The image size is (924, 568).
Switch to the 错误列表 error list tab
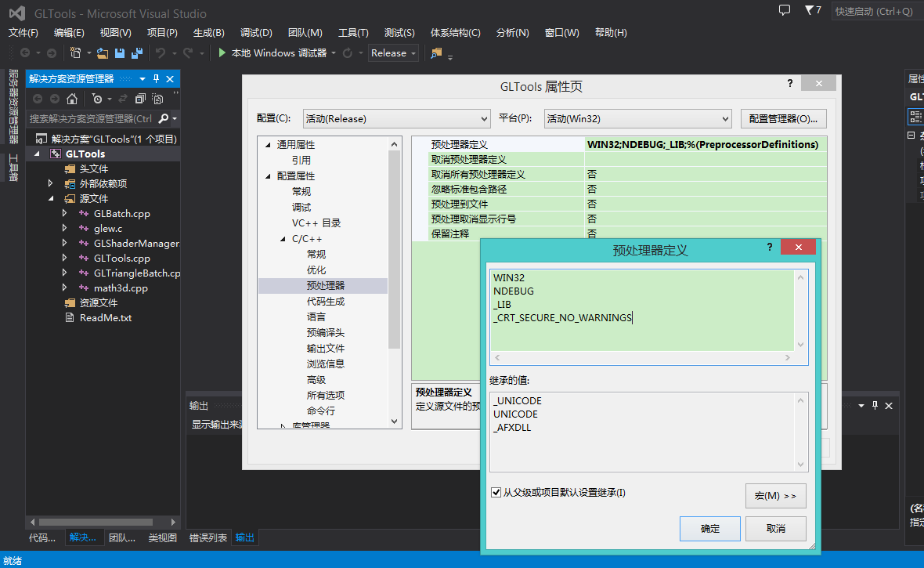click(208, 538)
